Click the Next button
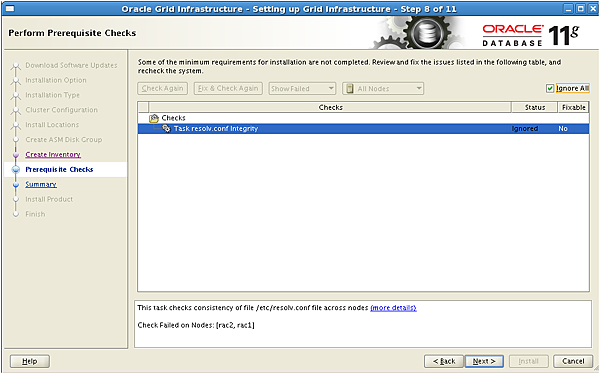The image size is (600, 374). pos(484,361)
